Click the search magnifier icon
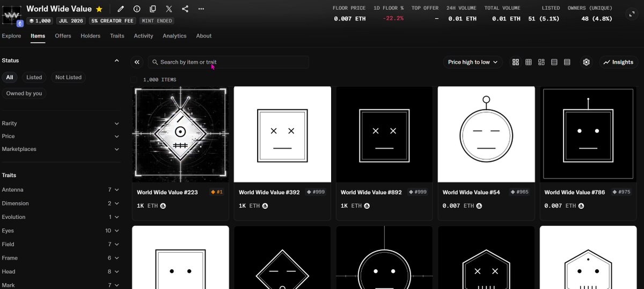The width and height of the screenshot is (644, 289). 155,62
